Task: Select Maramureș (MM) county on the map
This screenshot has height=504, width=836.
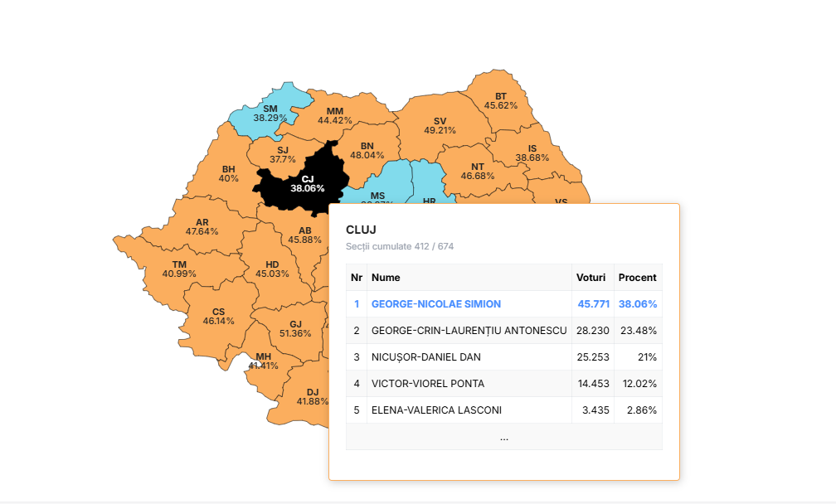Action: (336, 115)
